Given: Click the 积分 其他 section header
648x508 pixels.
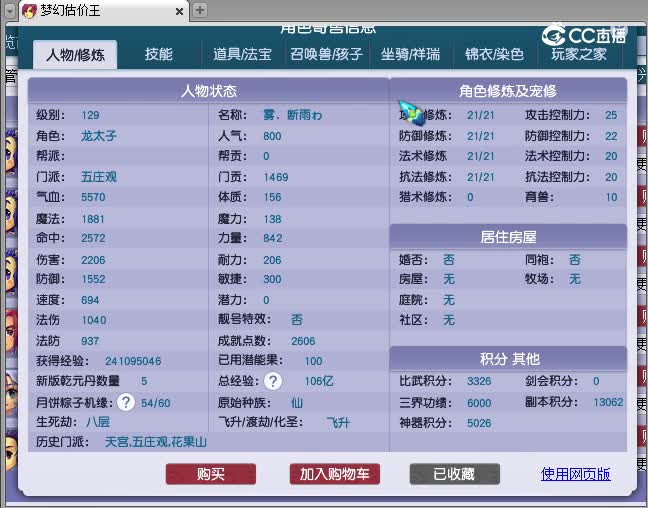Looking at the screenshot, I should (510, 358).
